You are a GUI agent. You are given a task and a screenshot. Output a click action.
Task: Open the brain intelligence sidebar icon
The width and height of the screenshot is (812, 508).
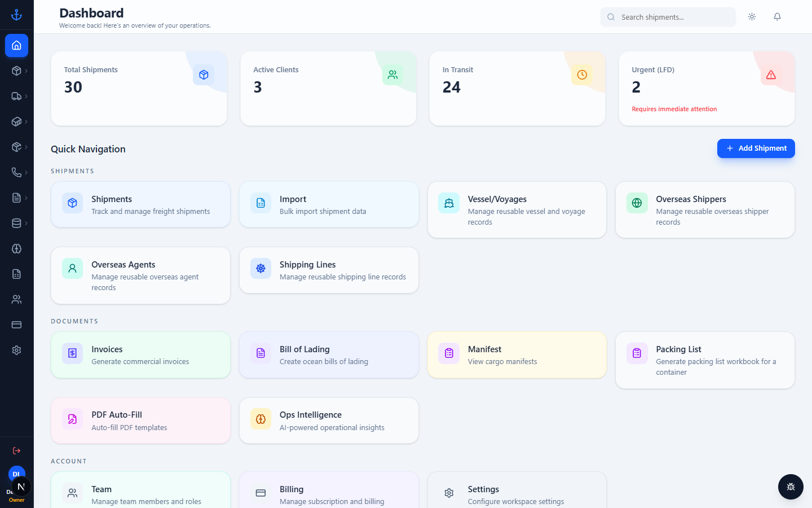(x=16, y=248)
